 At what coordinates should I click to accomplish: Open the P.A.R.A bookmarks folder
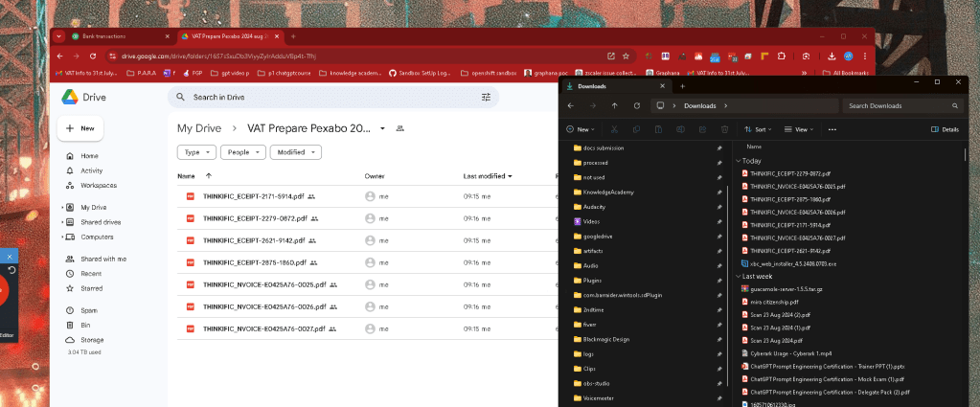141,73
